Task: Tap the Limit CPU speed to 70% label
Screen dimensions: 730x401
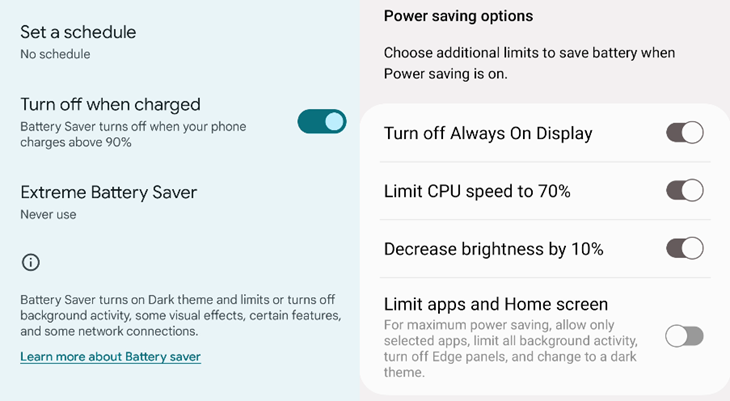Action: click(x=477, y=191)
